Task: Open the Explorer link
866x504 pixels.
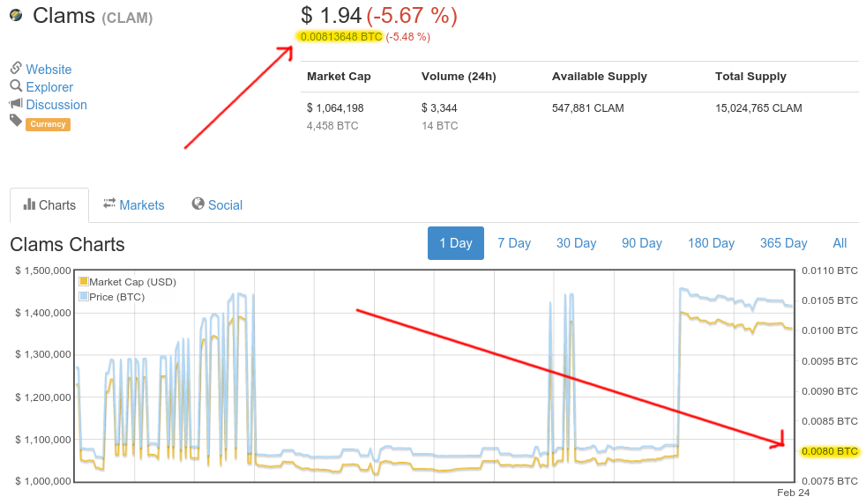Action: 49,87
